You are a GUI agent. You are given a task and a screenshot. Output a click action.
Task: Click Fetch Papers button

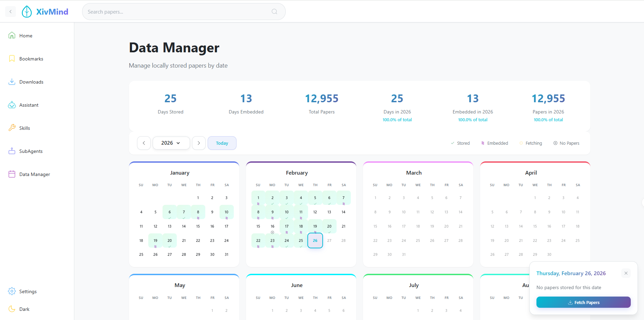[x=583, y=302]
